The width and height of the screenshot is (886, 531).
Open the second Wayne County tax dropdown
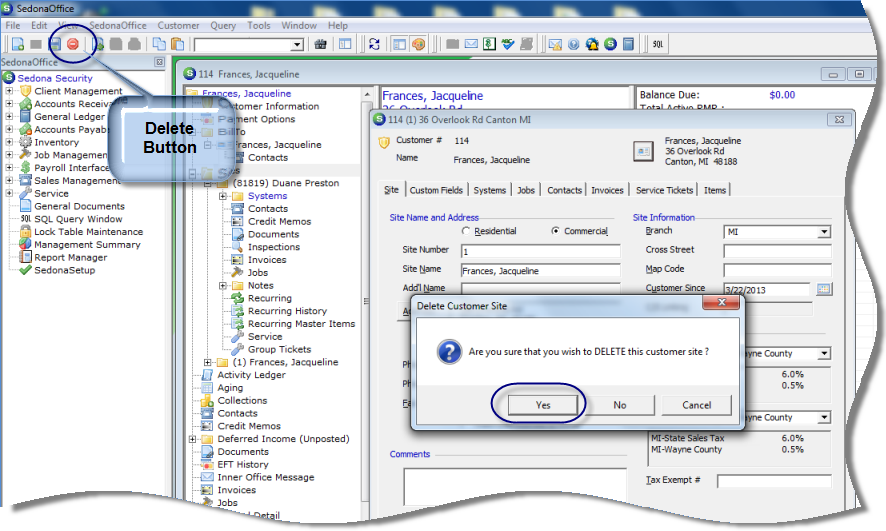pyautogui.click(x=824, y=418)
